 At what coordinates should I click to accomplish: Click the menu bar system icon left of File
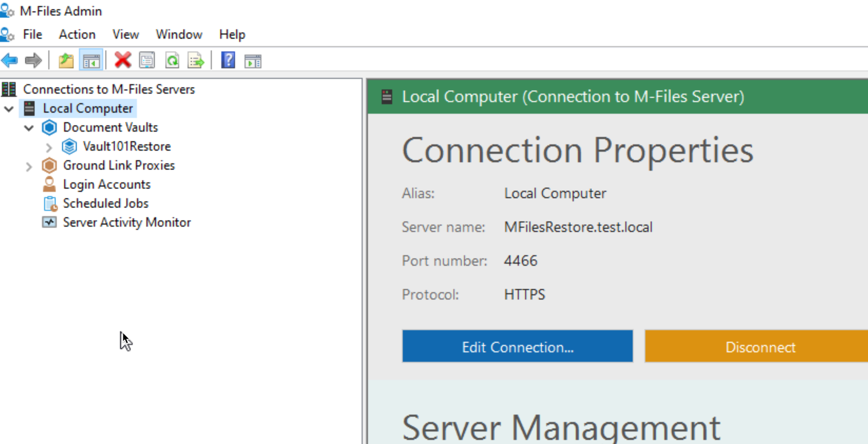pos(7,34)
